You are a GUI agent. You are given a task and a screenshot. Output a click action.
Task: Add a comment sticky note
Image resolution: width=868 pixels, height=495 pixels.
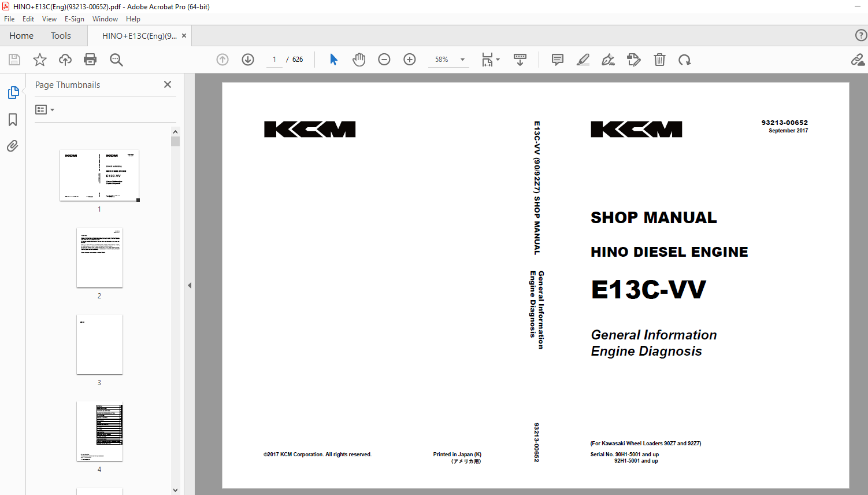coord(558,60)
